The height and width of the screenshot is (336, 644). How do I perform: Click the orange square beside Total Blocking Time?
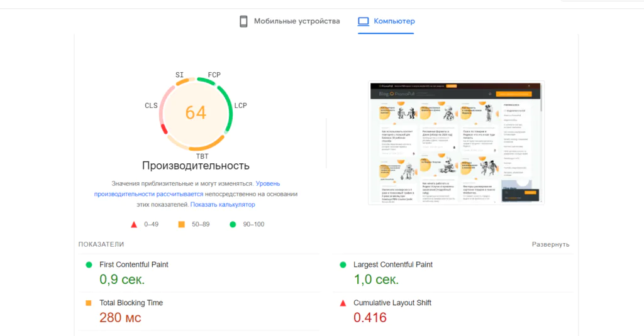pyautogui.click(x=88, y=303)
